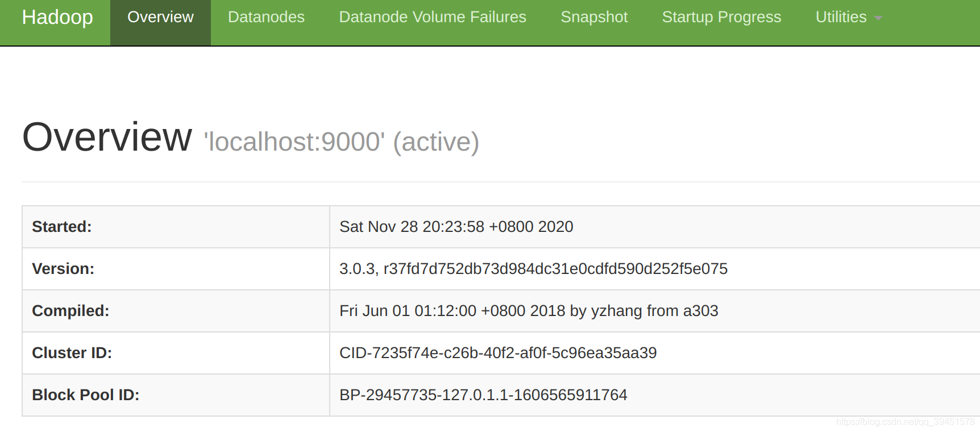This screenshot has width=980, height=432.
Task: Open the Datanodes tab
Action: [266, 18]
